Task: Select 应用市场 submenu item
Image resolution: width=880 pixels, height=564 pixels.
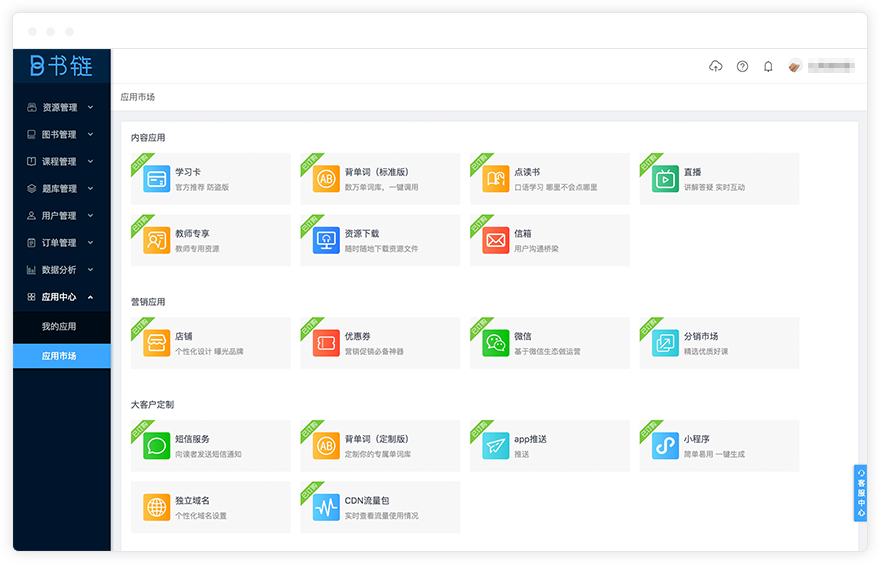Action: (x=59, y=356)
